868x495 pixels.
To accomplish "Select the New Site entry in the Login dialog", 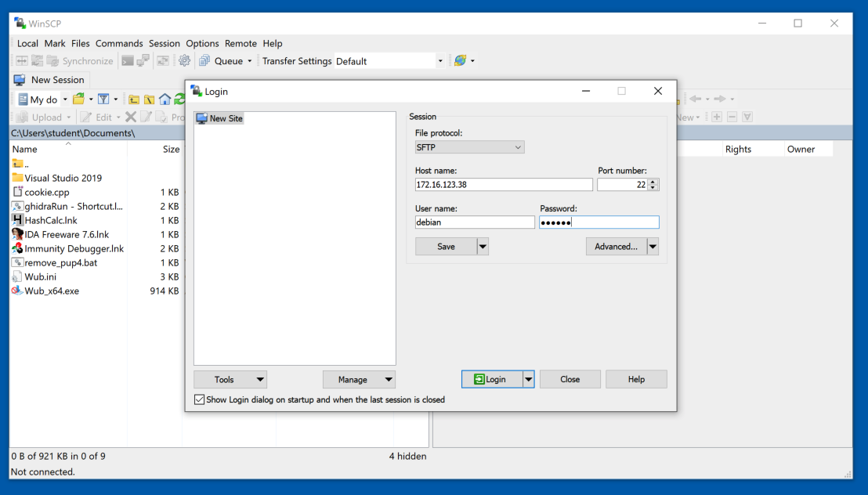I will point(220,118).
